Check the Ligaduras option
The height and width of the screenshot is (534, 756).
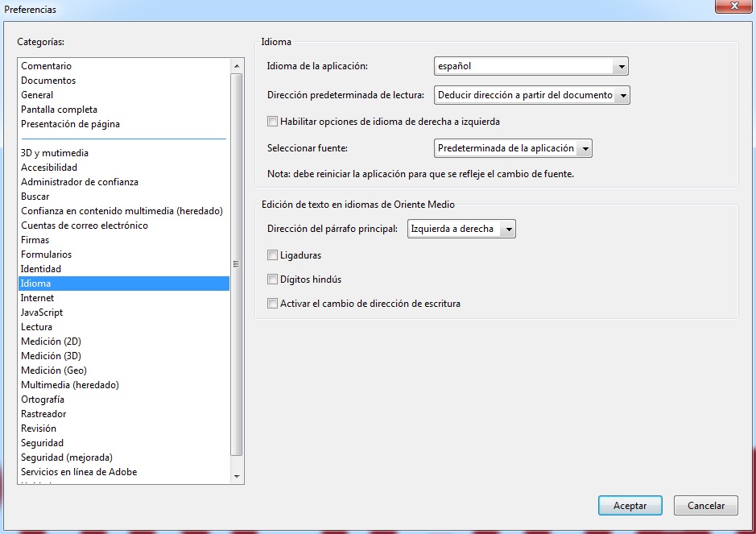(x=271, y=255)
